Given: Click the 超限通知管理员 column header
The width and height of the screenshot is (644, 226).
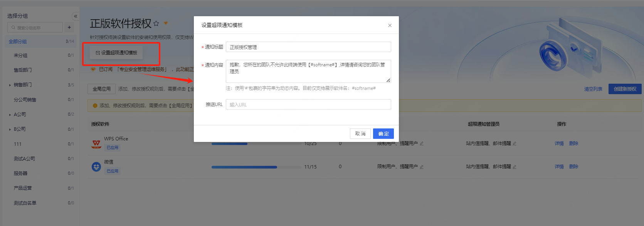Looking at the screenshot, I should 484,124.
